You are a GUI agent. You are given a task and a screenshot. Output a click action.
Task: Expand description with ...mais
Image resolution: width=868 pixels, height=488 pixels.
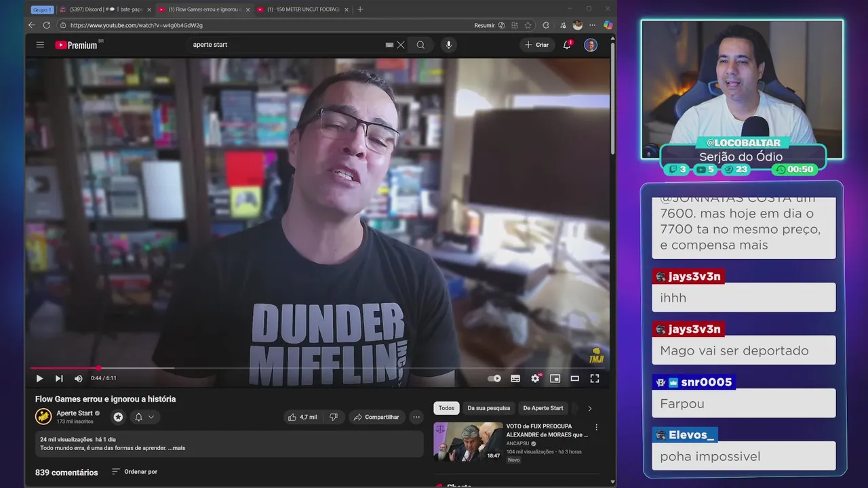click(x=176, y=448)
